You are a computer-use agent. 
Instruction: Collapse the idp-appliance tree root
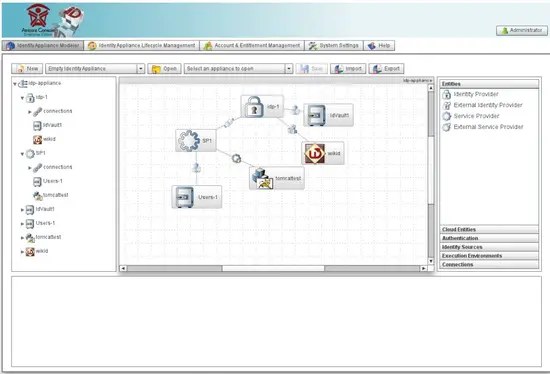(x=15, y=84)
